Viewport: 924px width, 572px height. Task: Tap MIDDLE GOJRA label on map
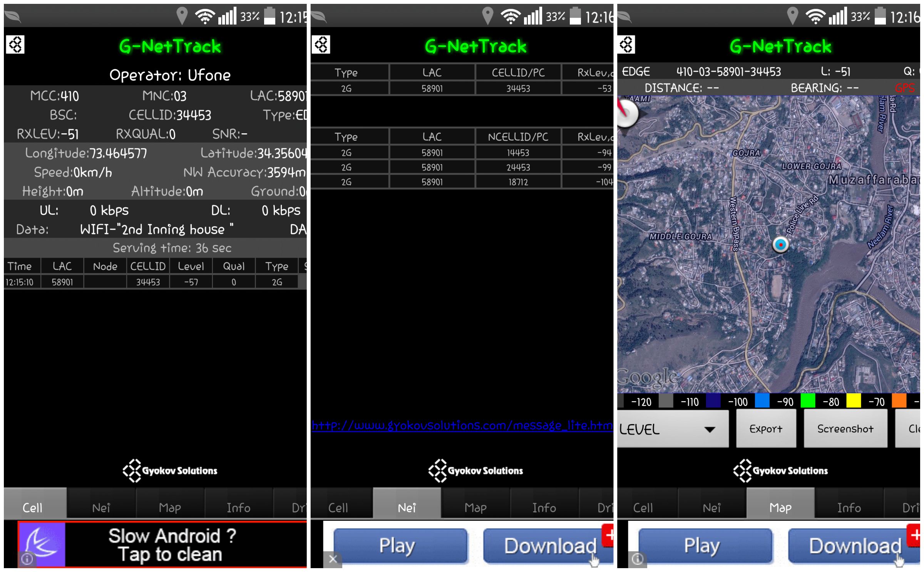[x=681, y=237]
